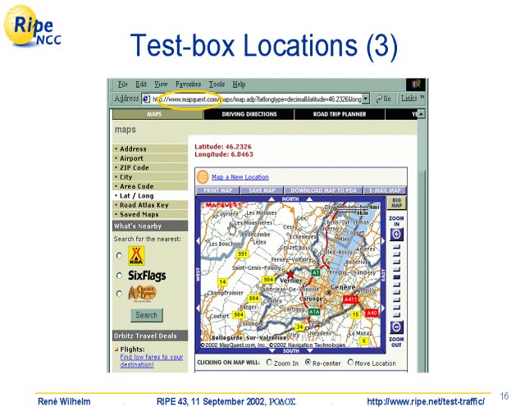Click the Zoom Out minus icon
Screen dimensions: 525x420
[396, 326]
